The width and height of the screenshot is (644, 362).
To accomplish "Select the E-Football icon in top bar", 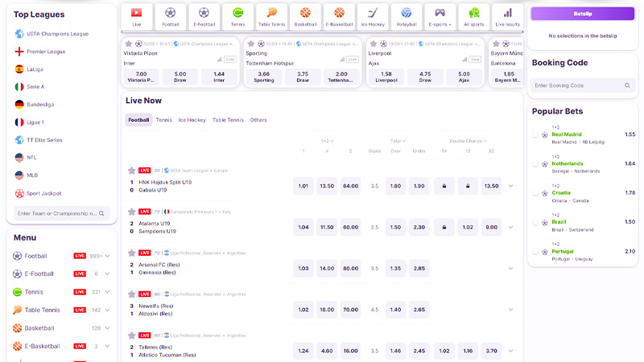I will tap(204, 13).
